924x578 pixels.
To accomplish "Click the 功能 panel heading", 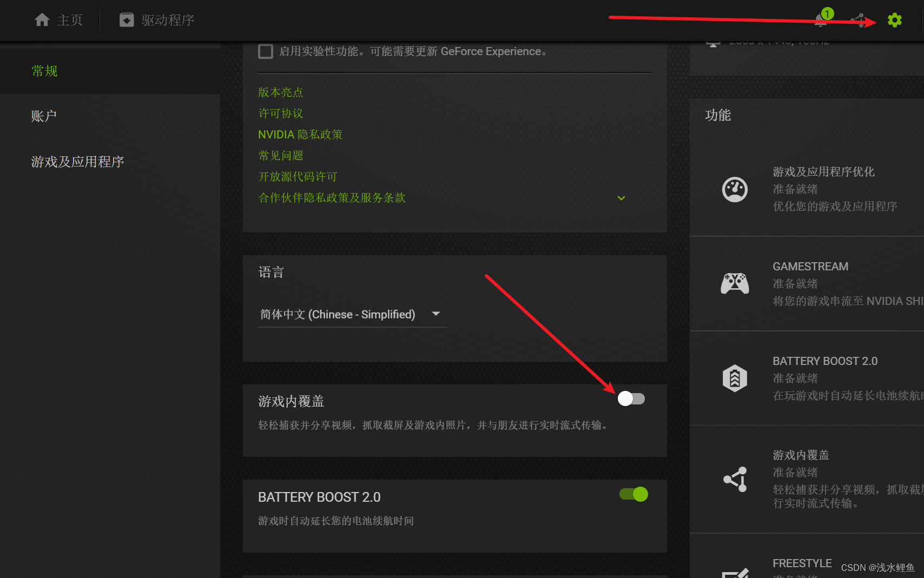I will [718, 115].
